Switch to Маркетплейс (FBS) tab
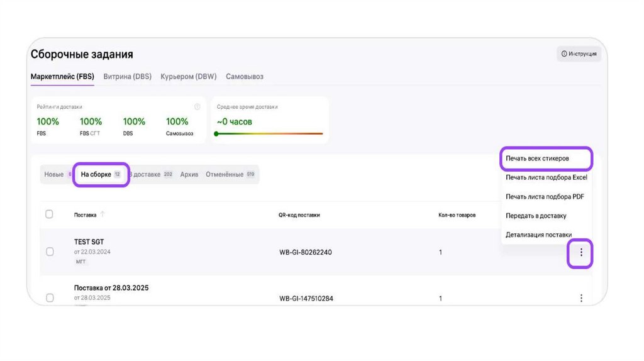The width and height of the screenshot is (644, 361). tap(62, 76)
